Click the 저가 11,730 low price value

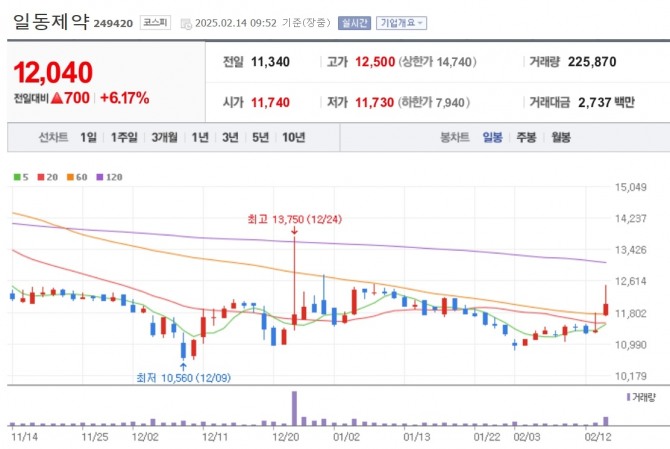pyautogui.click(x=374, y=103)
